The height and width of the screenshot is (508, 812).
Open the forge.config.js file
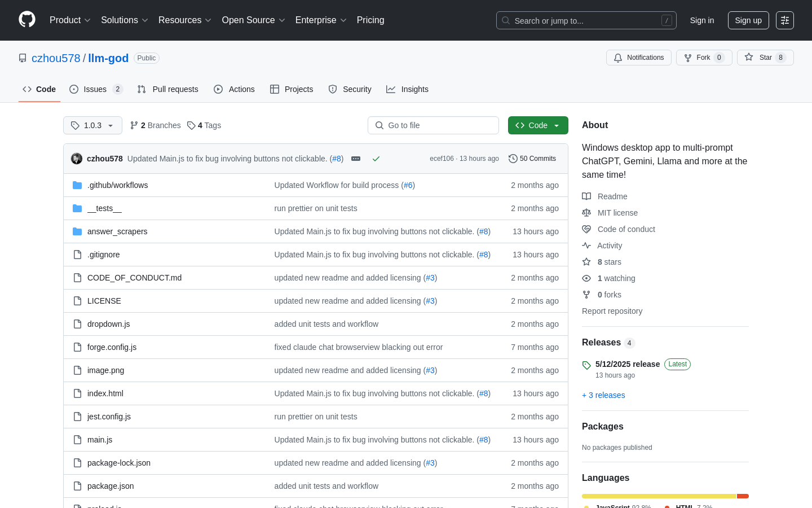112,347
